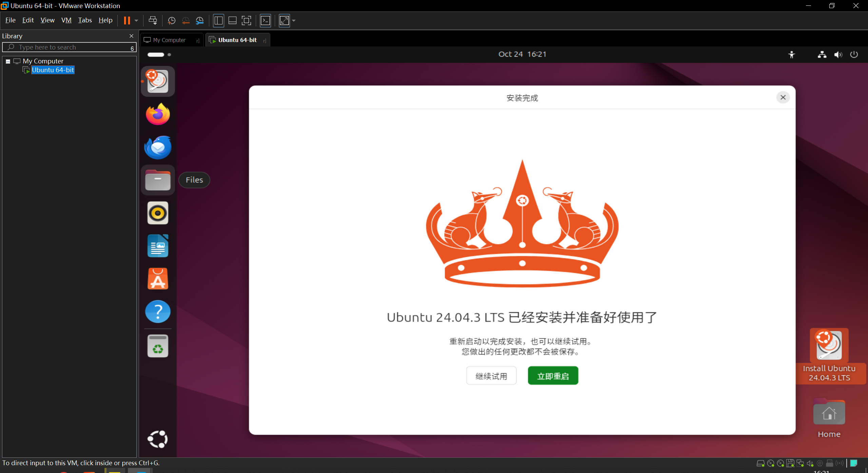Open Firefox in the Ubuntu dock
The image size is (868, 473).
[158, 114]
